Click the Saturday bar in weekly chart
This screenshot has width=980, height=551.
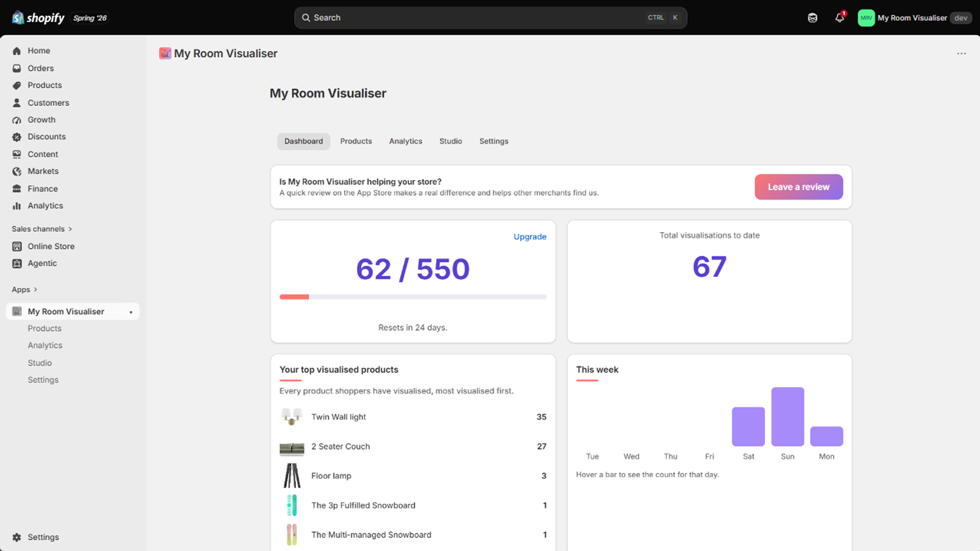pos(748,427)
